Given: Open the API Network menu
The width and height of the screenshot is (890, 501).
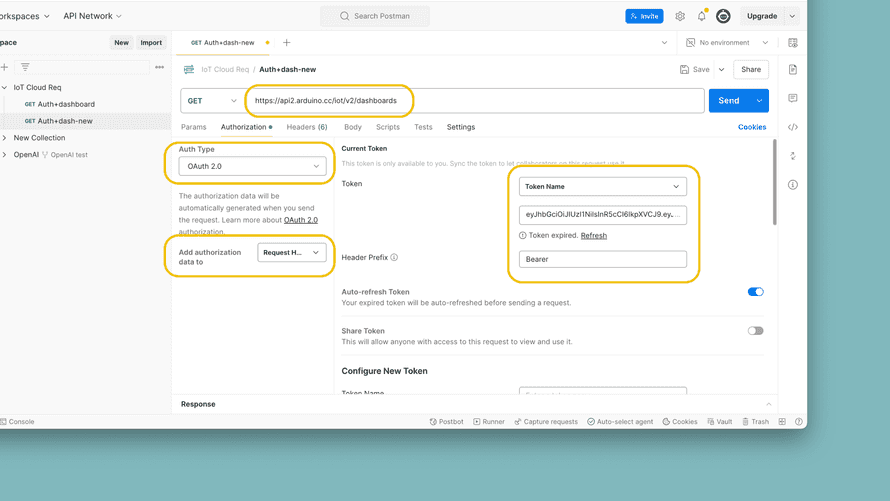Looking at the screenshot, I should click(x=93, y=16).
